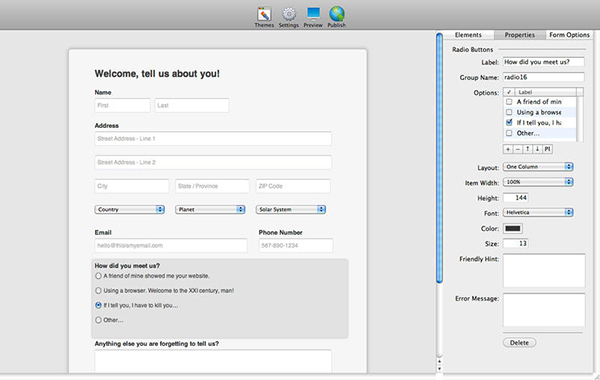This screenshot has width=600, height=380.
Task: Click the Size field showing 13
Action: [x=515, y=243]
